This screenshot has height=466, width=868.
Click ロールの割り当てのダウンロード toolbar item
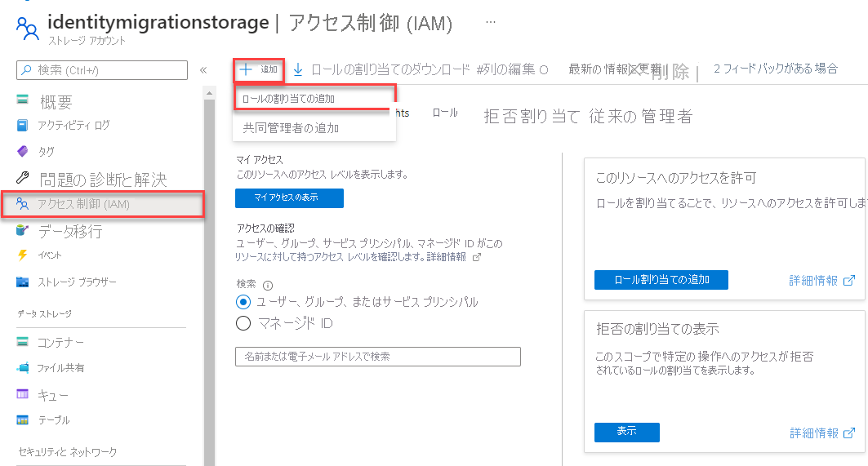(389, 69)
